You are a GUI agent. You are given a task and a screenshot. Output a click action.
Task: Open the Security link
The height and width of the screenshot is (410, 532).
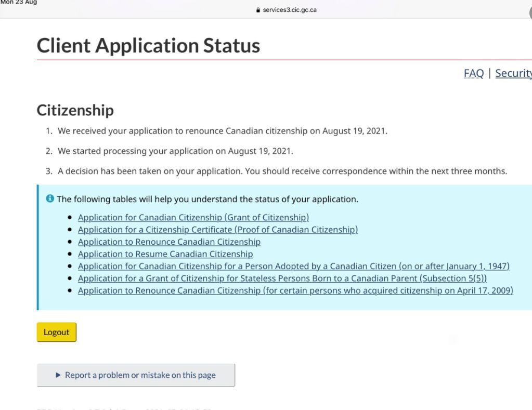(x=513, y=73)
